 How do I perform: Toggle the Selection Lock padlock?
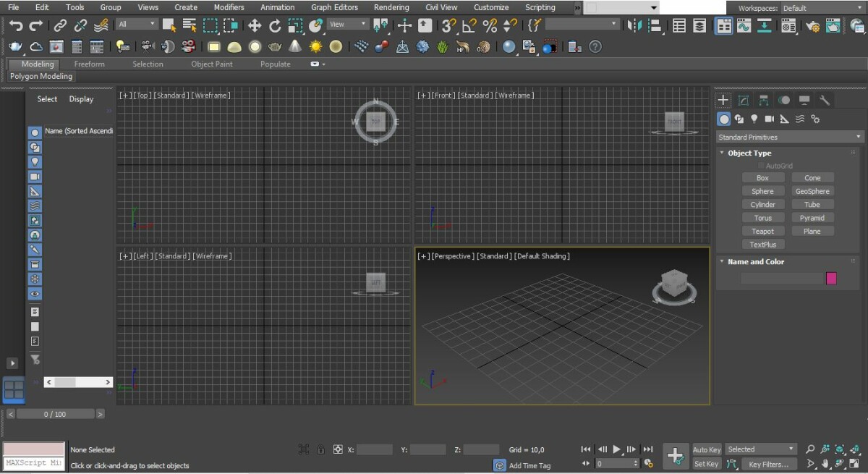320,449
